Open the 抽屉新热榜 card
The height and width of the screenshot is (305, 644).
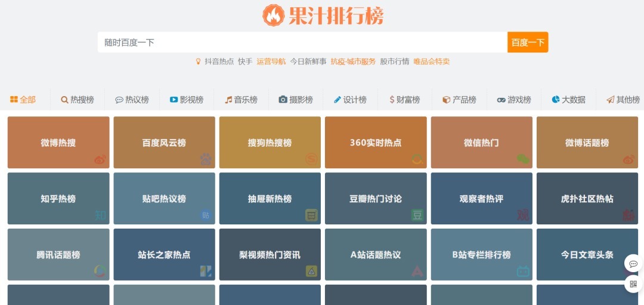[270, 199]
